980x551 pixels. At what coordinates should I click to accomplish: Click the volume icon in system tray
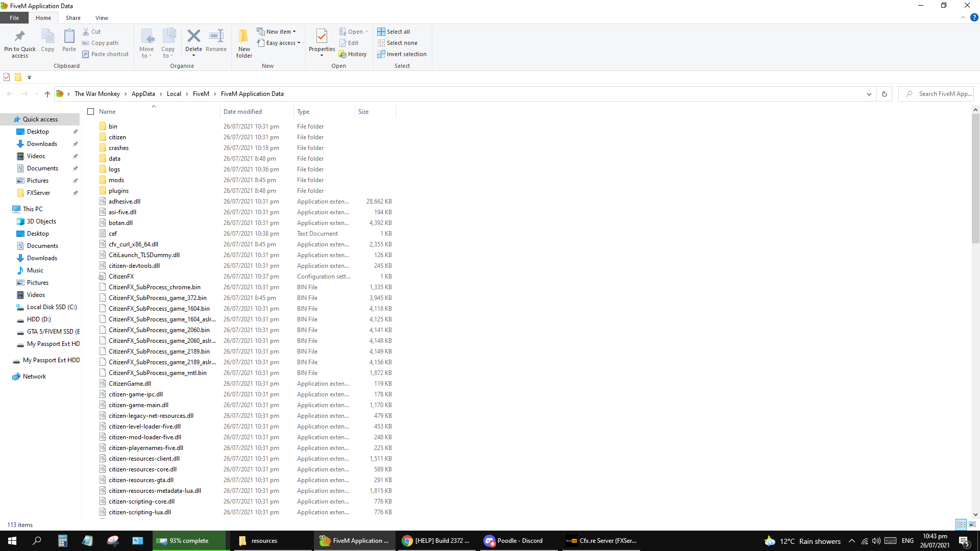(876, 541)
